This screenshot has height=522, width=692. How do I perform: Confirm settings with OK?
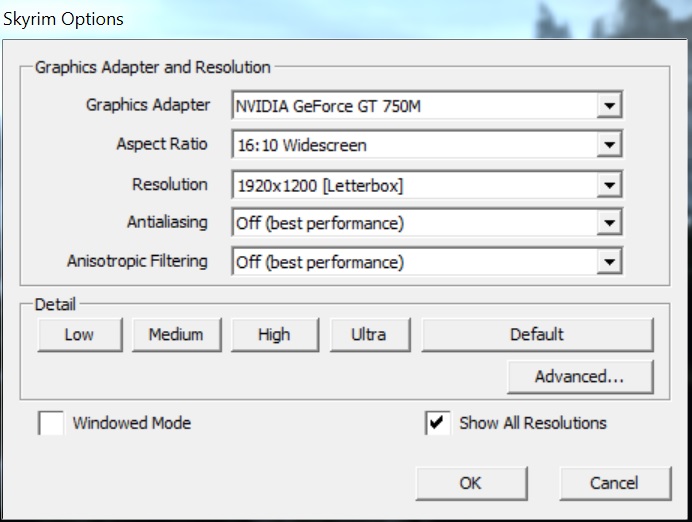point(471,483)
